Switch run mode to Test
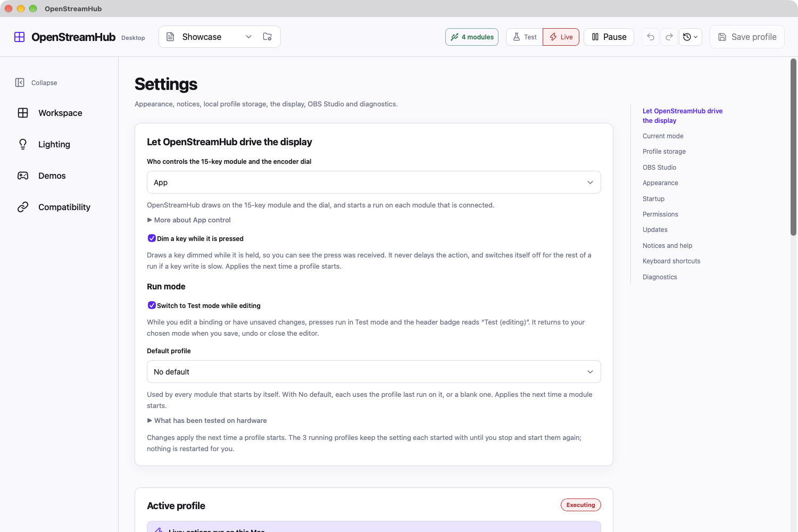Image resolution: width=798 pixels, height=532 pixels. (525, 37)
